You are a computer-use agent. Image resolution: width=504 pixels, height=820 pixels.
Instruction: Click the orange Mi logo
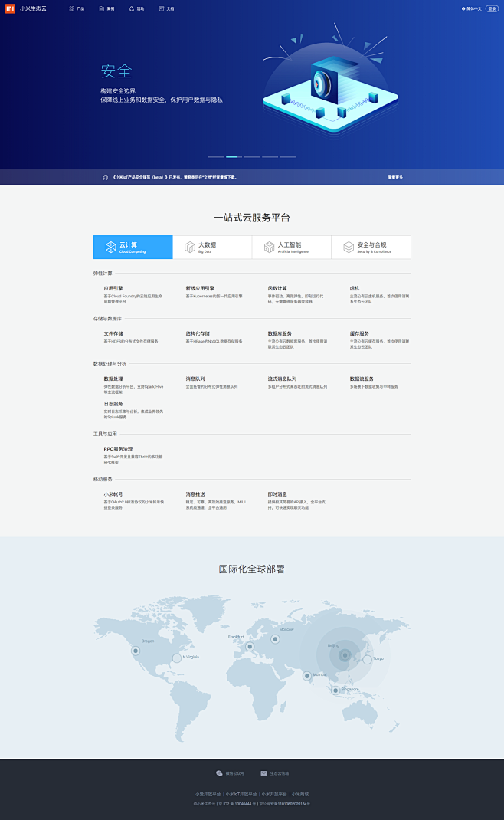[x=9, y=8]
